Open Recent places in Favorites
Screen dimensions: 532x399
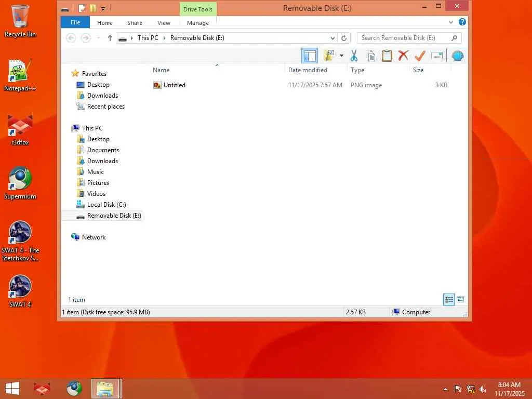105,106
